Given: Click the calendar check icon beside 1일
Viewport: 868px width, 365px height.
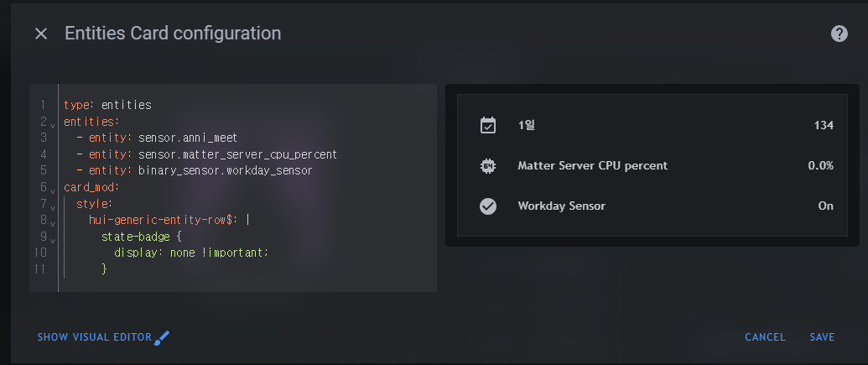Looking at the screenshot, I should coord(488,125).
